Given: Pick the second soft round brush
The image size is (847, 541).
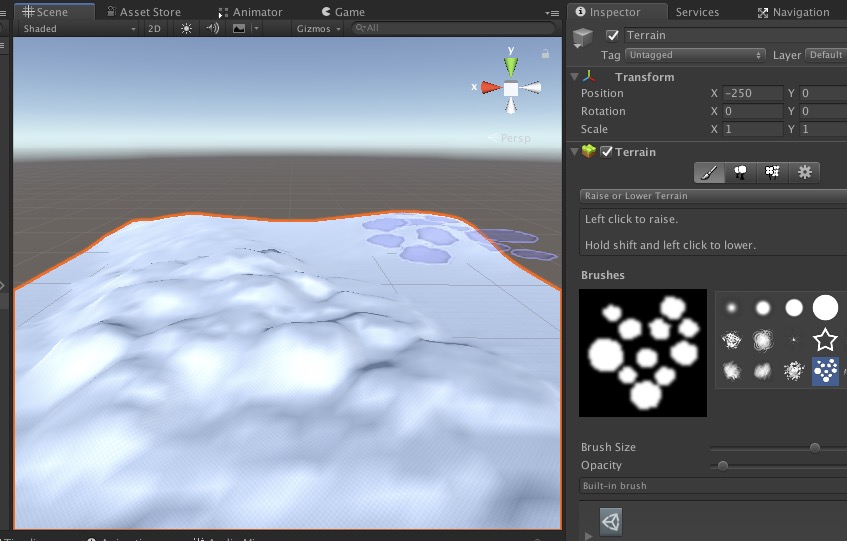Looking at the screenshot, I should (x=763, y=308).
